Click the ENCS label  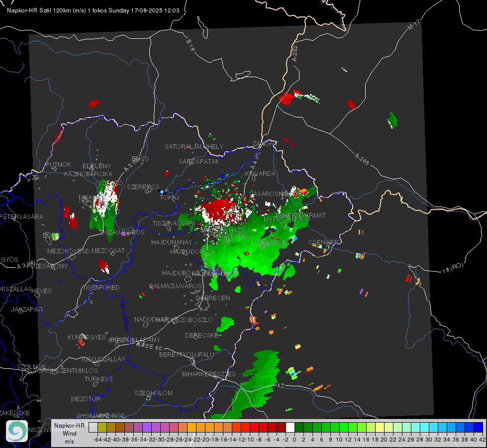click(x=140, y=159)
